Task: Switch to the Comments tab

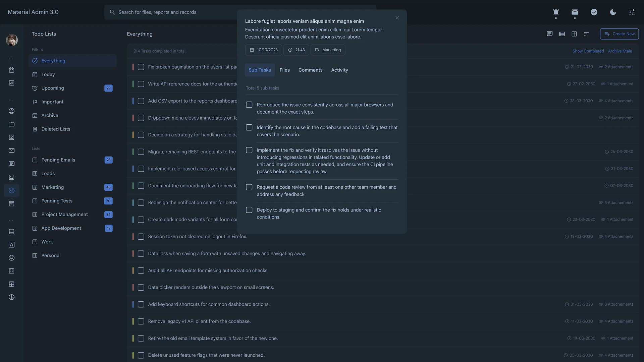Action: pyautogui.click(x=310, y=70)
